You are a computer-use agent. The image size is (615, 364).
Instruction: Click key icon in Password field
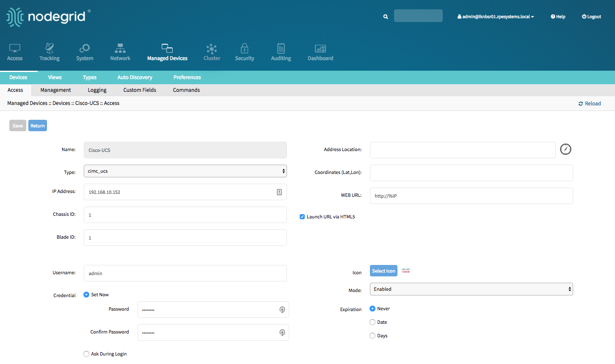click(282, 310)
